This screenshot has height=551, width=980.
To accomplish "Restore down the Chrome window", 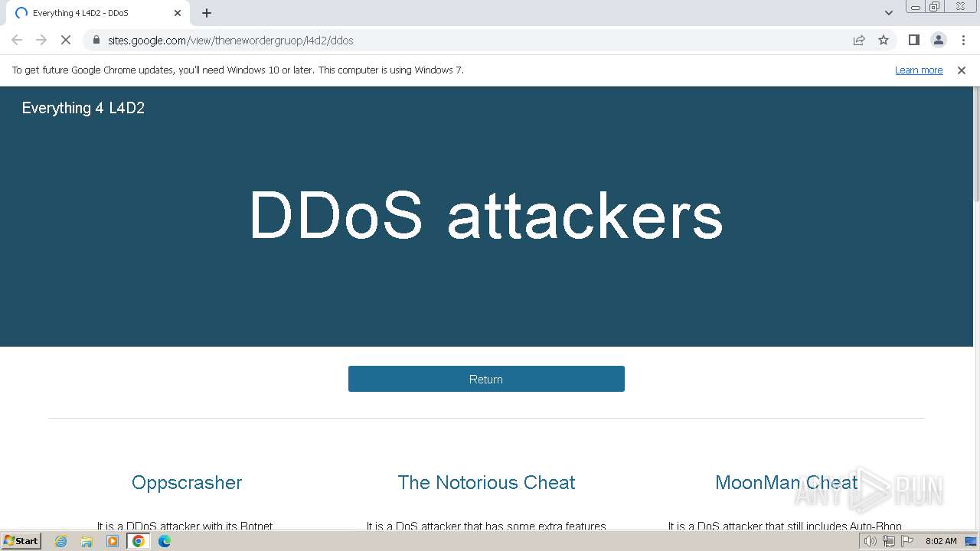I will (935, 7).
